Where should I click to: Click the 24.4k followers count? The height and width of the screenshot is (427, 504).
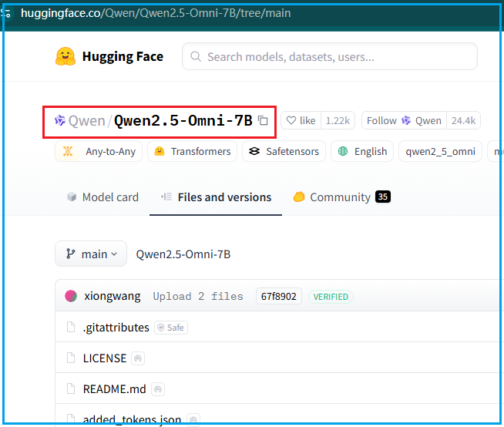click(463, 120)
